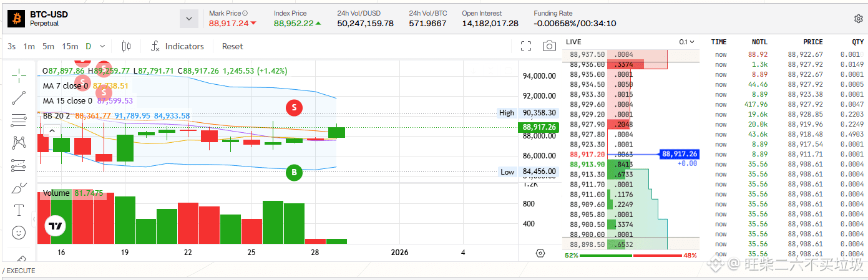
Task: Select the trend line drawing tool
Action: 19,97
